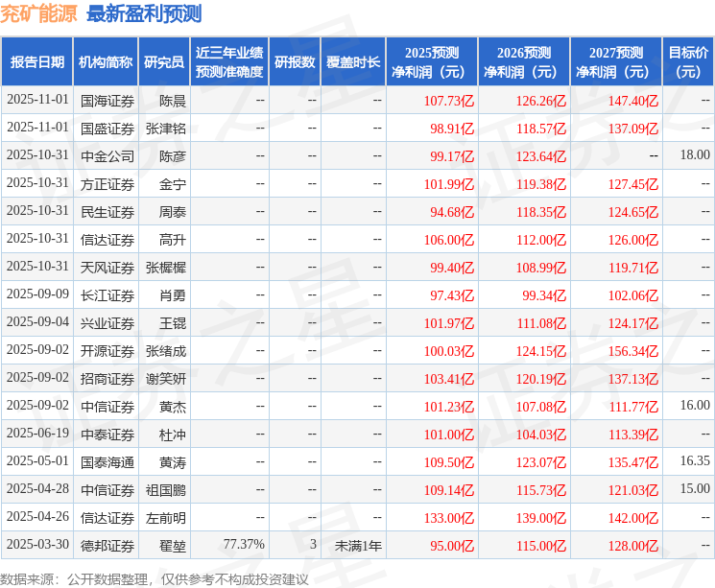
Task: Click the 中金公司 institution cell
Action: click(x=107, y=156)
